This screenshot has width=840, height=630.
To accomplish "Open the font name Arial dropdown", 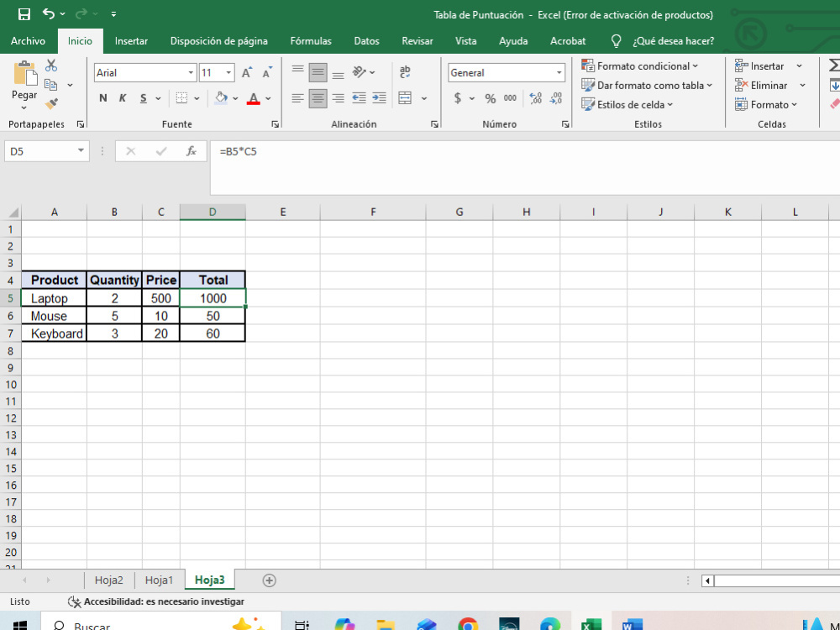I will [191, 73].
